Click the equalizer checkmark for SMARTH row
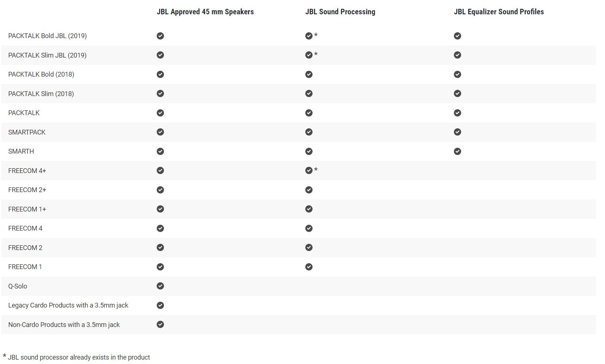This screenshot has width=605, height=364. [x=457, y=151]
